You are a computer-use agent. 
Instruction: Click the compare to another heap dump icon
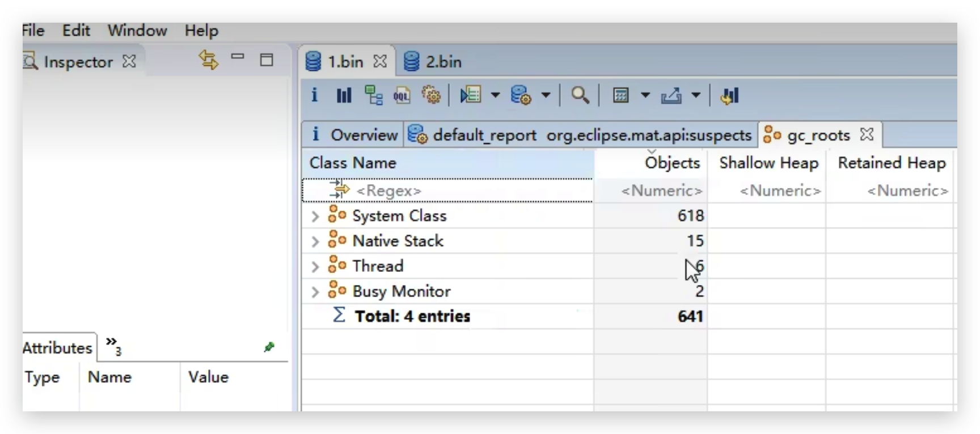tap(729, 95)
